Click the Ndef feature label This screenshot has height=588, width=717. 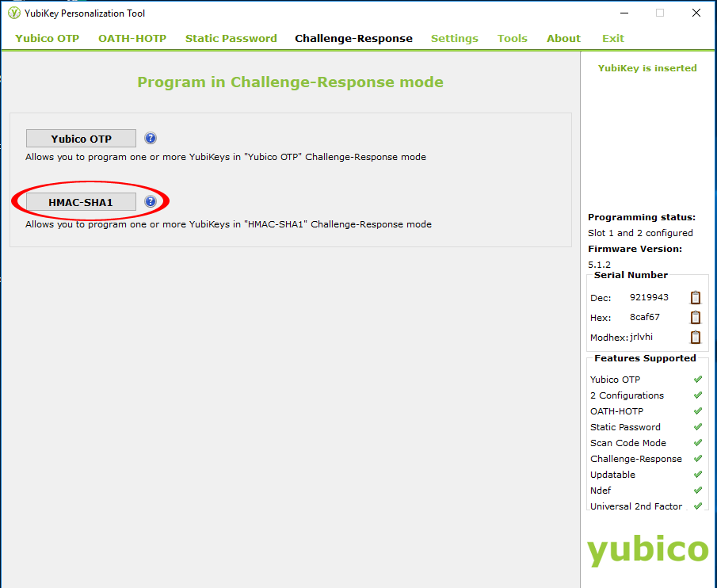[x=601, y=491]
